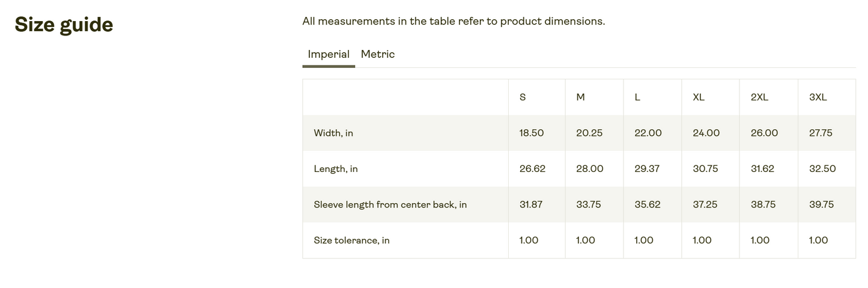Click the "Width, in" row label
The width and height of the screenshot is (868, 288).
tap(333, 133)
